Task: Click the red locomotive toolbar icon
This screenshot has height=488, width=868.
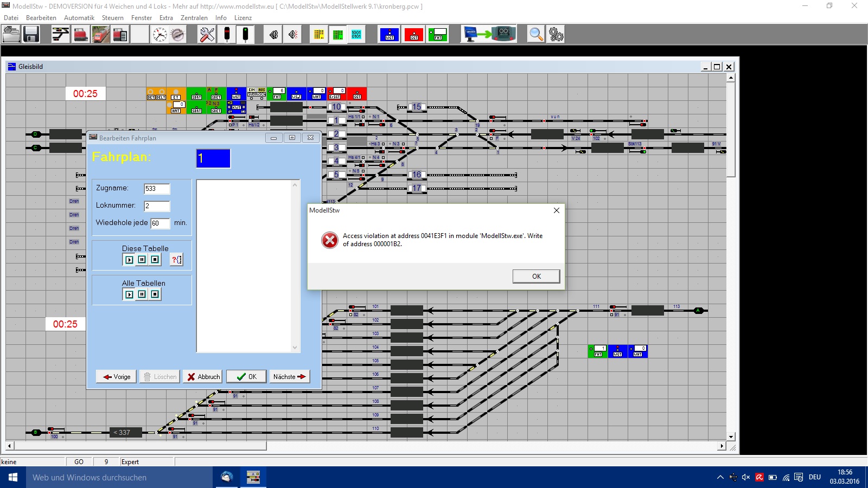Action: click(80, 34)
